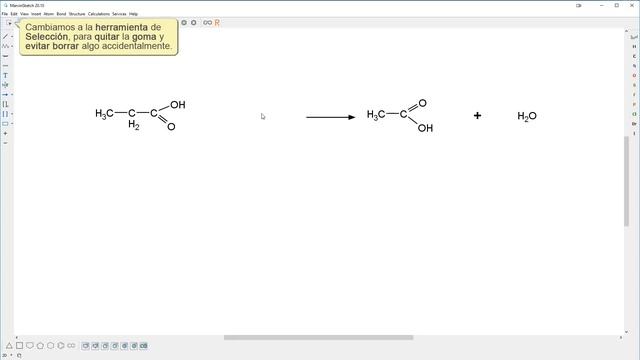The image size is (640, 360).
Task: Click the vertical scrollbar thumb
Action: (627, 181)
